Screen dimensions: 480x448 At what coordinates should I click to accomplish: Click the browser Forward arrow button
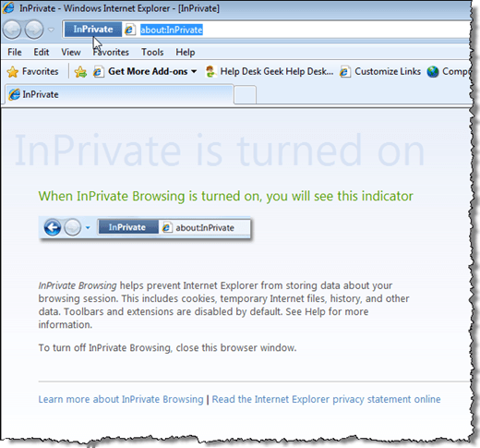click(x=34, y=30)
